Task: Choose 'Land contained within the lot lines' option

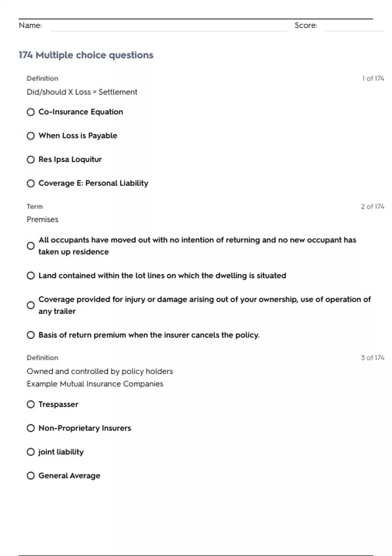Action: (31, 276)
